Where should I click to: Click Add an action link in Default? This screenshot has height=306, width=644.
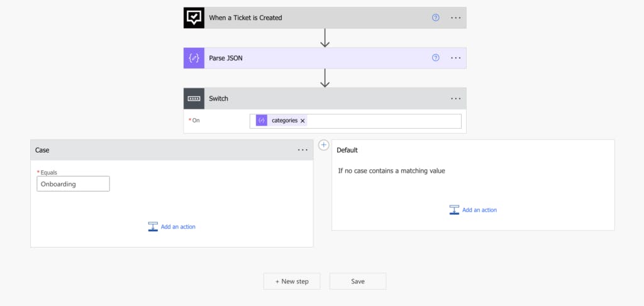479,210
